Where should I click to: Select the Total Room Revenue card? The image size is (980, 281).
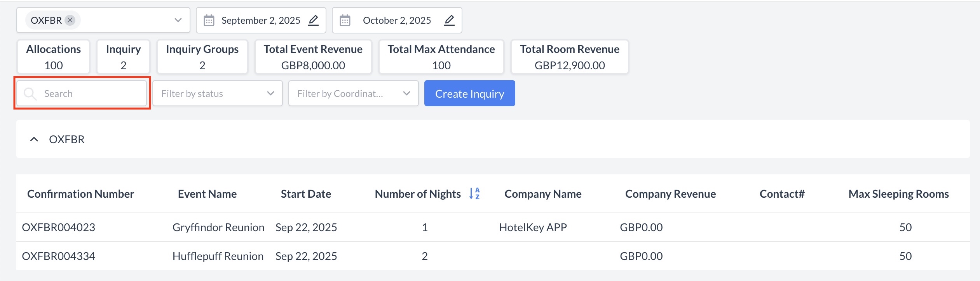pos(569,57)
